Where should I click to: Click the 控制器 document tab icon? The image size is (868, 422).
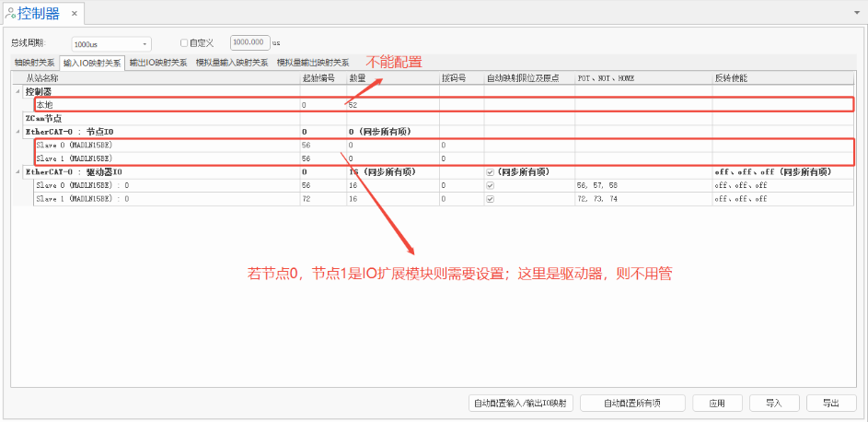click(10, 13)
